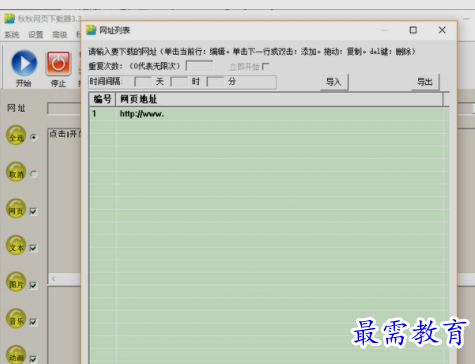This screenshot has width=475, height=364.
Task: Click the 导出 export button
Action: (x=425, y=82)
